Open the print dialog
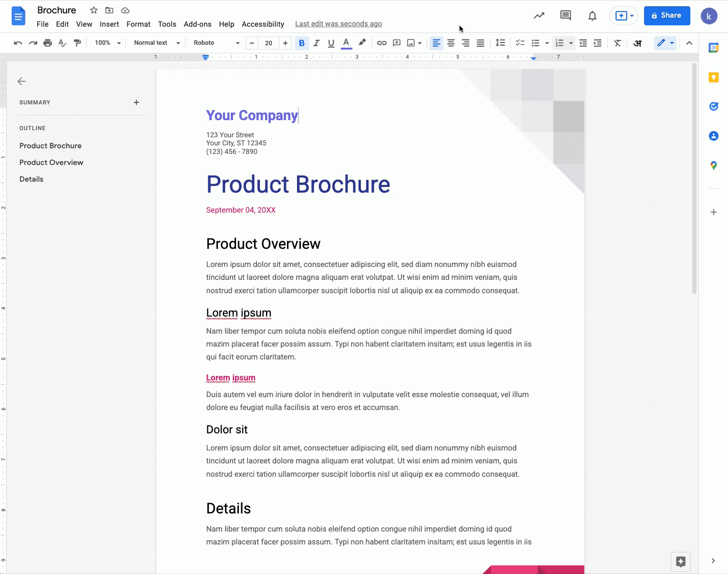The width and height of the screenshot is (728, 574). coord(47,43)
